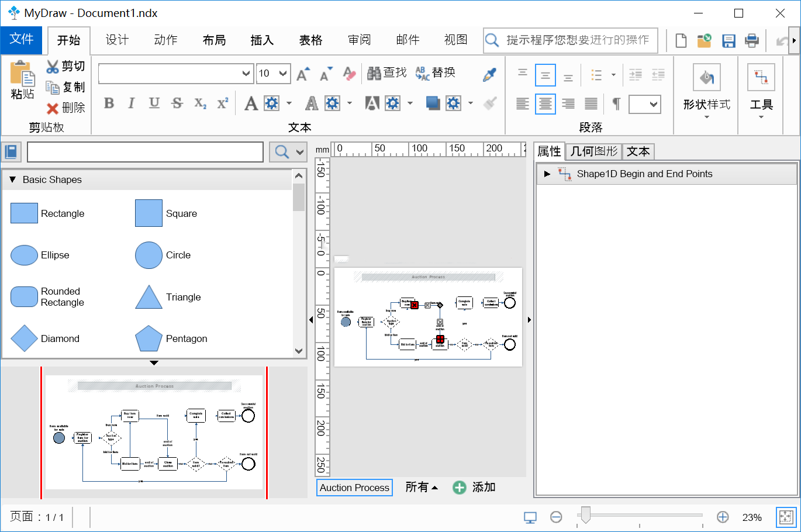The height and width of the screenshot is (532, 801).
Task: Open the font size dropdown
Action: [x=283, y=74]
